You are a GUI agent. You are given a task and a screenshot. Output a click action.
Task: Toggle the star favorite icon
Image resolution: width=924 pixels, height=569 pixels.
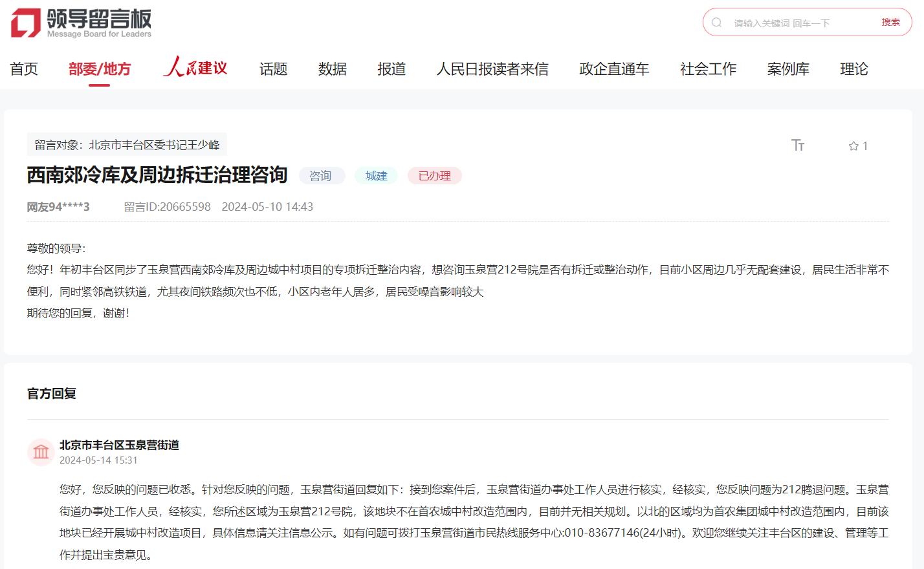(853, 146)
